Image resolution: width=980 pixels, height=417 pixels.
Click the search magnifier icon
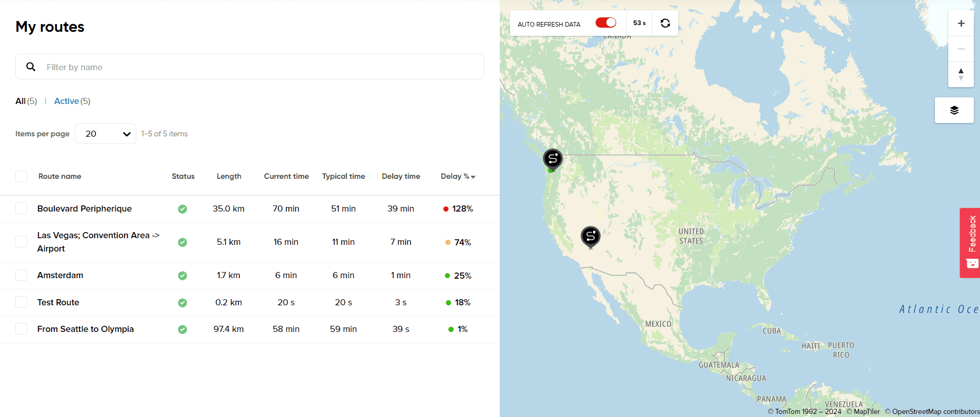(x=31, y=67)
